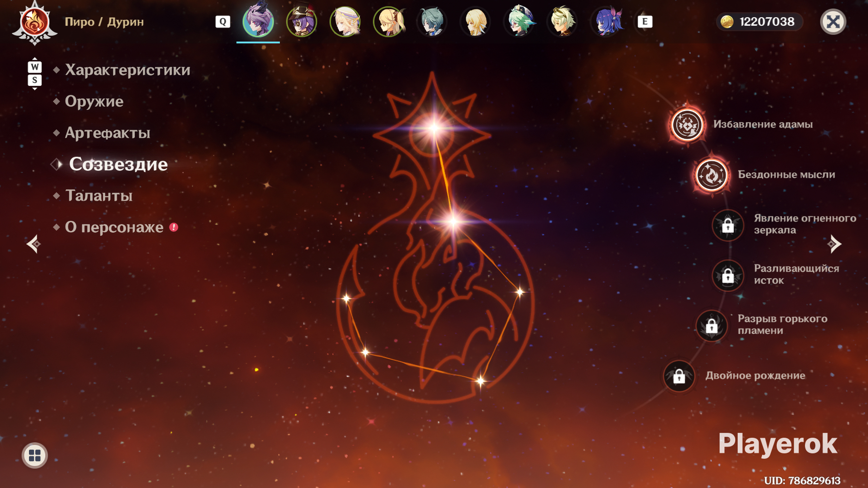868x488 pixels.
Task: Click the Pyro element emblem
Action: pyautogui.click(x=34, y=22)
